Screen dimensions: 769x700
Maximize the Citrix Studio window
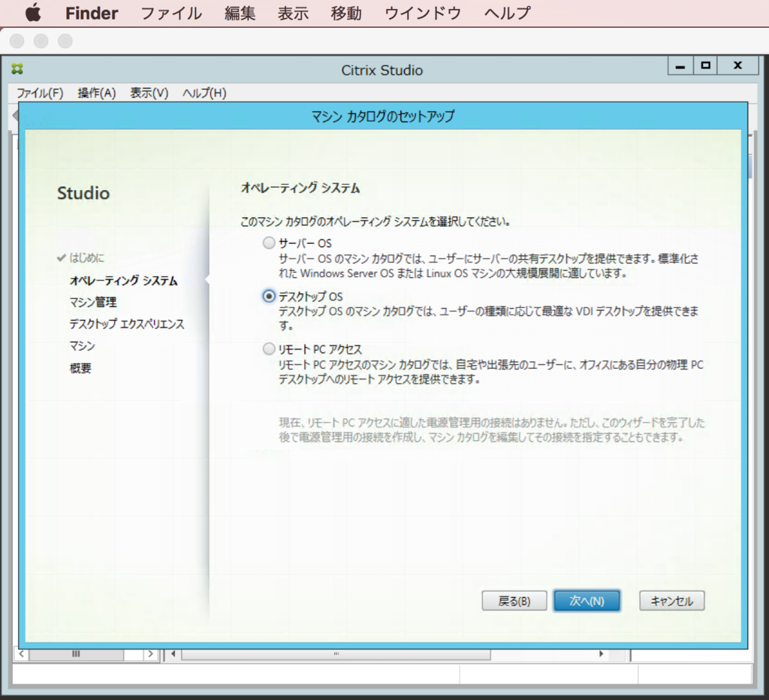tap(705, 65)
